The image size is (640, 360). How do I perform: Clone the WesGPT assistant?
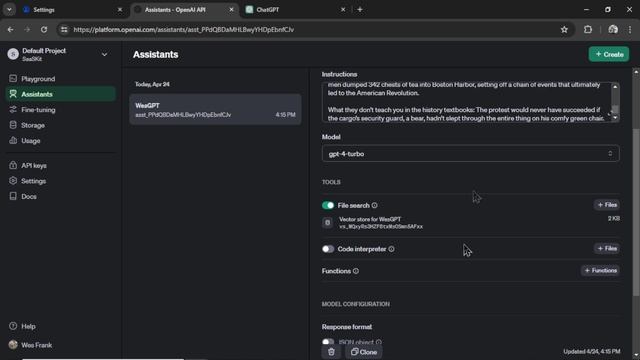tap(364, 352)
